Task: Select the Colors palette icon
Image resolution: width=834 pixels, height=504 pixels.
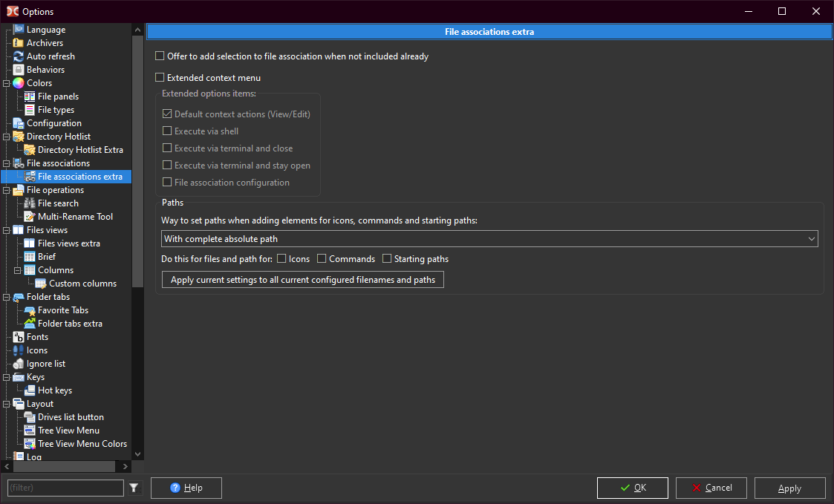Action: (19, 83)
